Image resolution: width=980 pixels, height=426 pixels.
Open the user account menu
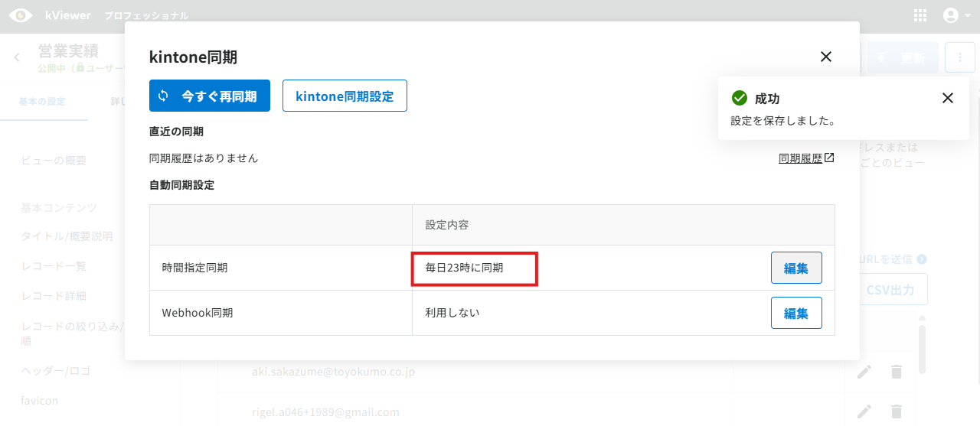click(x=956, y=15)
